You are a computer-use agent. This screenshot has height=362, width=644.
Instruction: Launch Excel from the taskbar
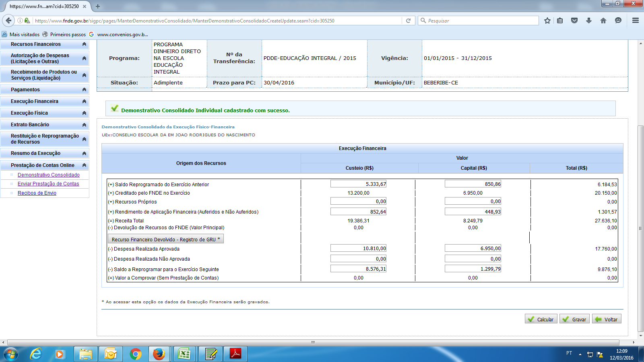pyautogui.click(x=184, y=354)
